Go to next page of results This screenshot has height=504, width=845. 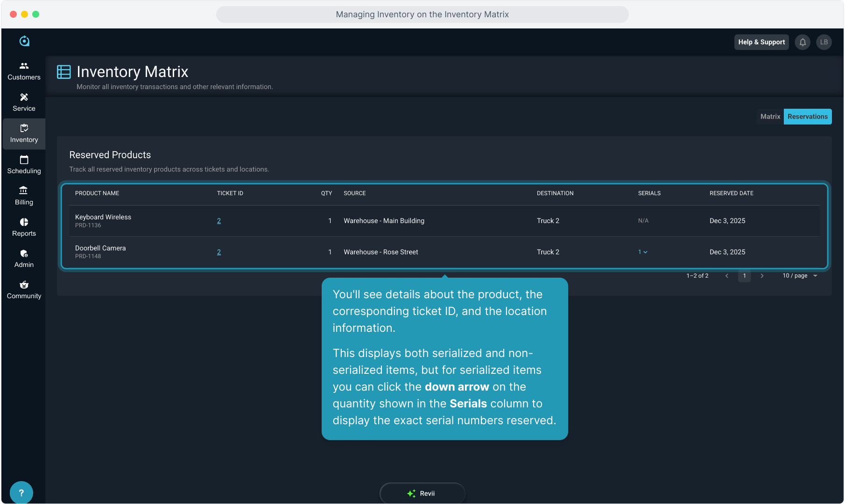click(x=762, y=276)
